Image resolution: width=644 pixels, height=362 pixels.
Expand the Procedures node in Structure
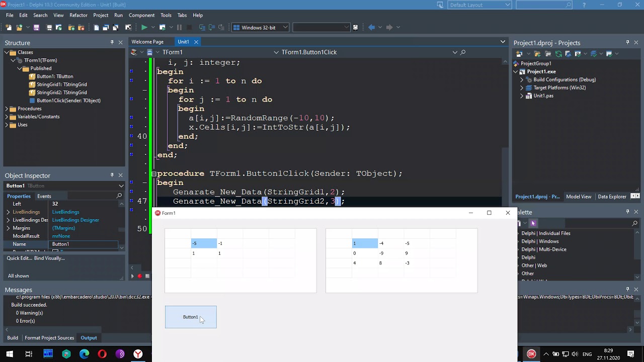tap(7, 109)
